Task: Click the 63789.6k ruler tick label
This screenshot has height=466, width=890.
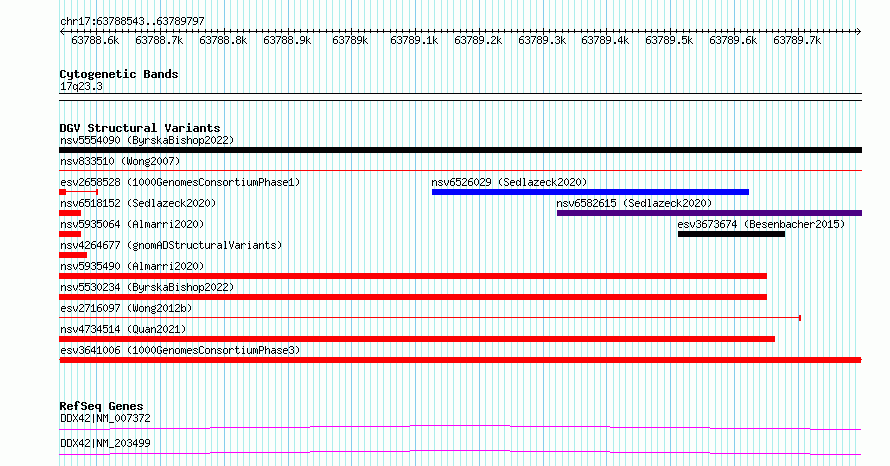Action: coord(733,41)
